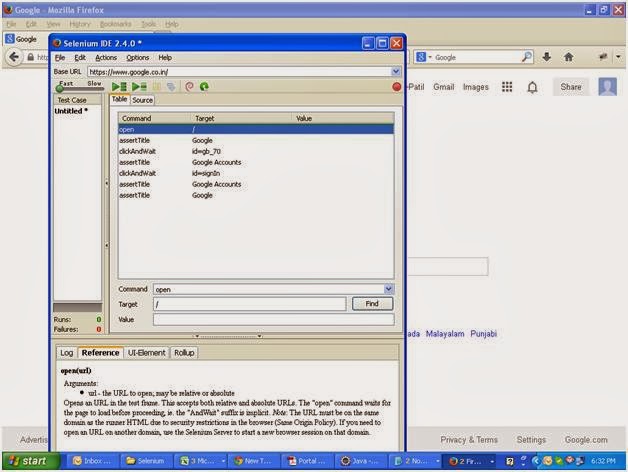Open the Images link
Viewport: 628px width, 472px height.
click(x=475, y=87)
